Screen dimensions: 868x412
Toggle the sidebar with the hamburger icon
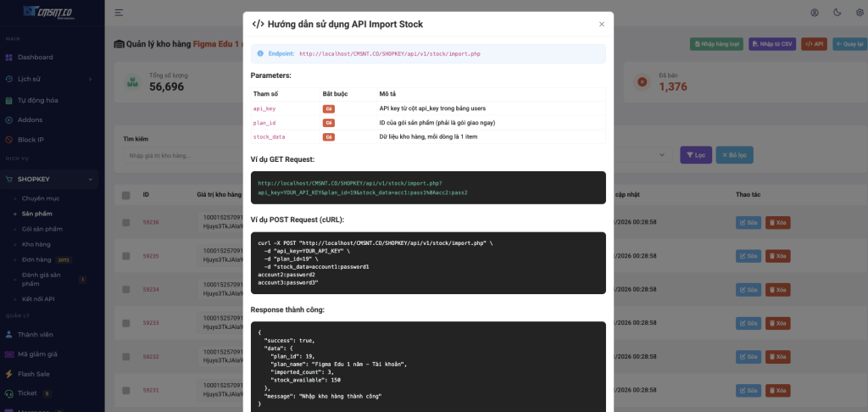coord(119,13)
